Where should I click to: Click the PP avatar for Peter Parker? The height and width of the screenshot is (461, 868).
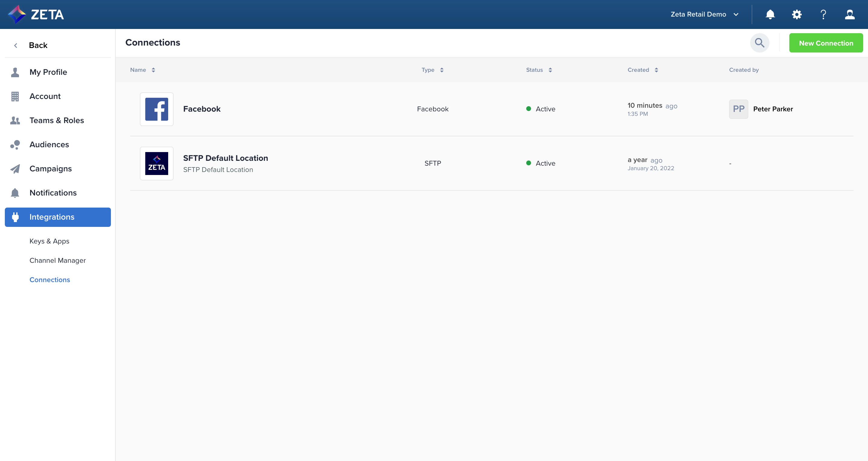tap(738, 109)
